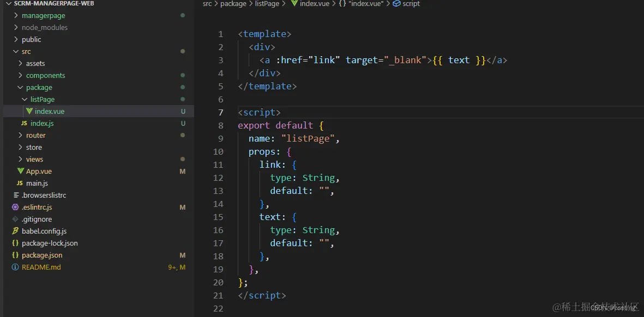Click the text property on line 15
Viewport: 644px width, 317px height.
click(270, 217)
